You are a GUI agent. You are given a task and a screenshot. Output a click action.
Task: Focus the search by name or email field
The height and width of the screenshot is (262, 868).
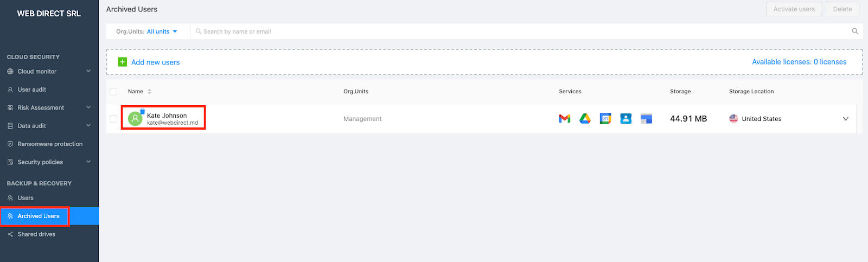(x=488, y=31)
